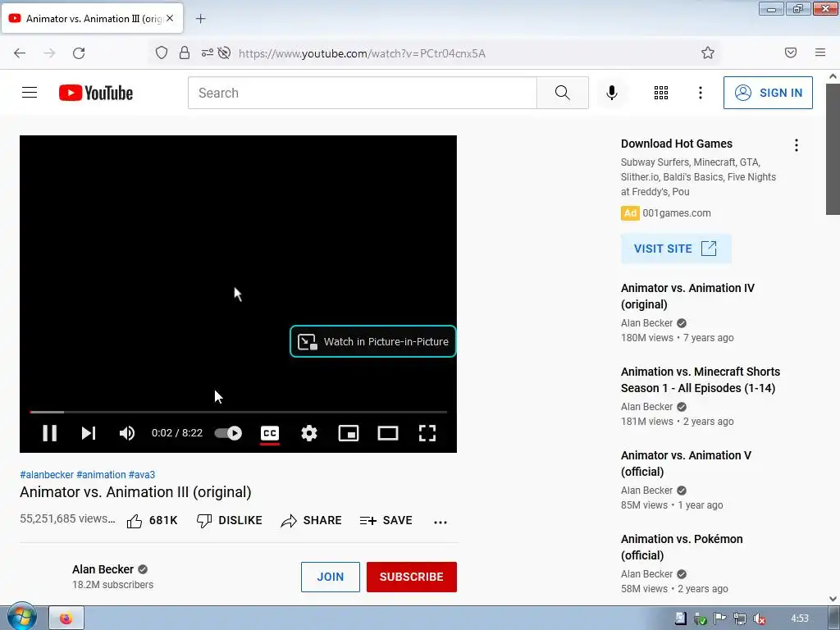
Task: Open the YouTube apps grid
Action: (661, 93)
